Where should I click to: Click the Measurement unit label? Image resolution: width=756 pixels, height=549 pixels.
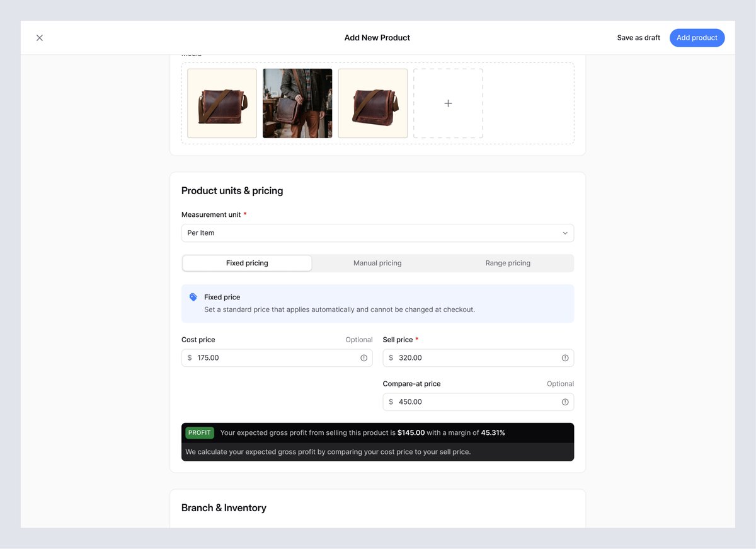(211, 214)
